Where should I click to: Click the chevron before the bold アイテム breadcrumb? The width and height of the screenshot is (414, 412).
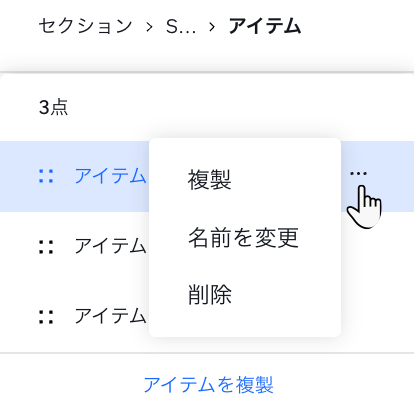(212, 27)
